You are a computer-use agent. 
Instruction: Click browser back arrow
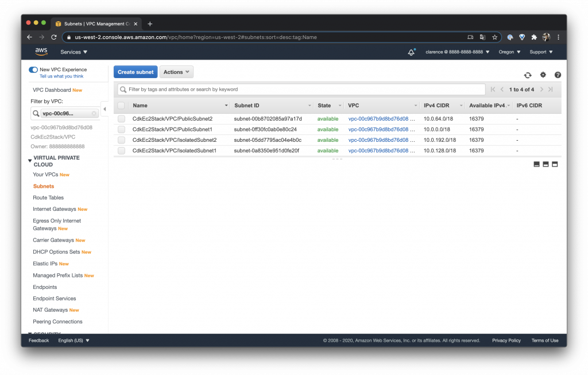[x=30, y=37]
